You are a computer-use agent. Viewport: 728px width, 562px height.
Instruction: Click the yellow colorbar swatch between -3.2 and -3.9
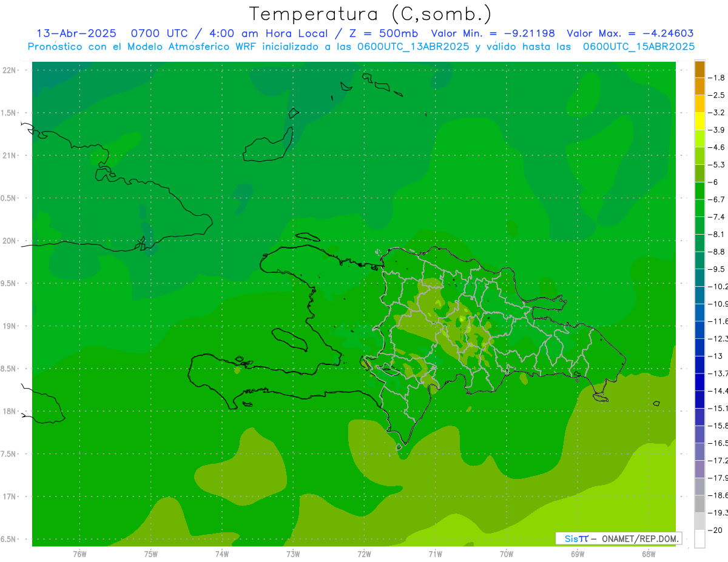point(699,121)
